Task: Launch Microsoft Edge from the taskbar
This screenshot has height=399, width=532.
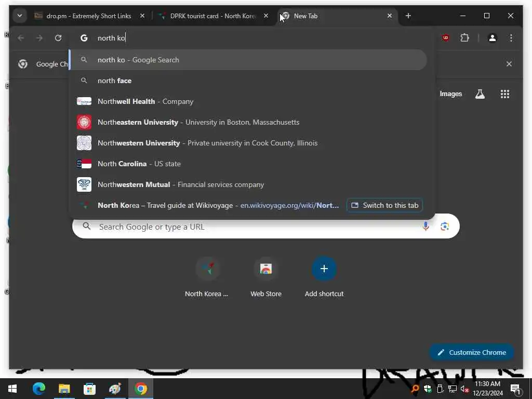Action: click(x=38, y=389)
